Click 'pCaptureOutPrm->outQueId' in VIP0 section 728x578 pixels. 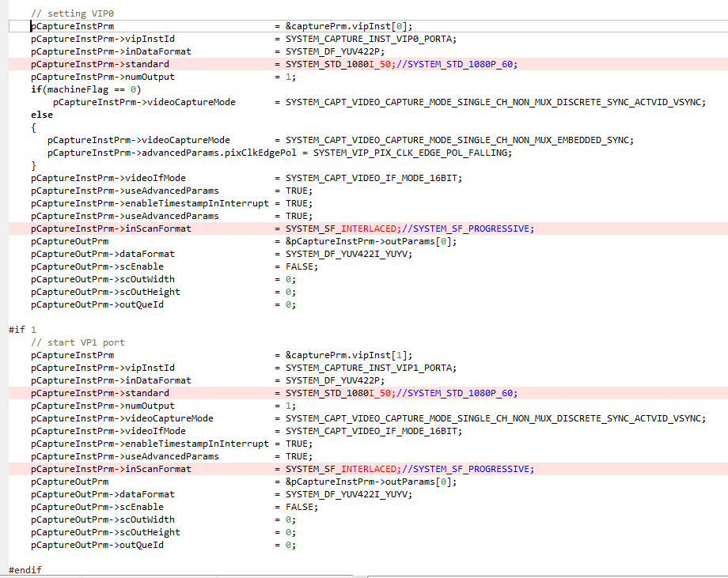97,304
